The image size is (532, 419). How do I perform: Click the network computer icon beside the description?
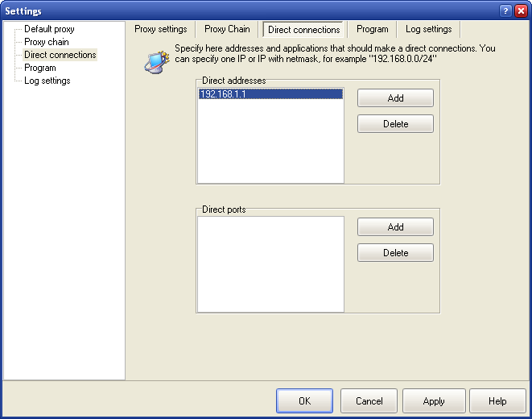(x=155, y=61)
